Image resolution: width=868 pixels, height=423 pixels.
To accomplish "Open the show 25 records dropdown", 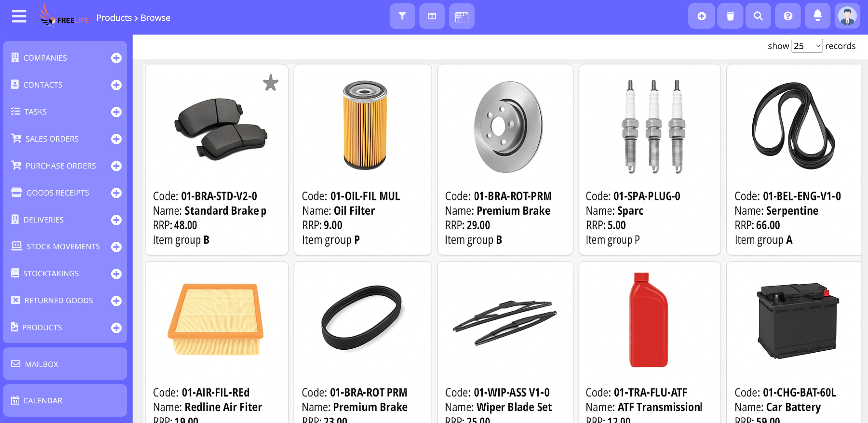I will [807, 46].
